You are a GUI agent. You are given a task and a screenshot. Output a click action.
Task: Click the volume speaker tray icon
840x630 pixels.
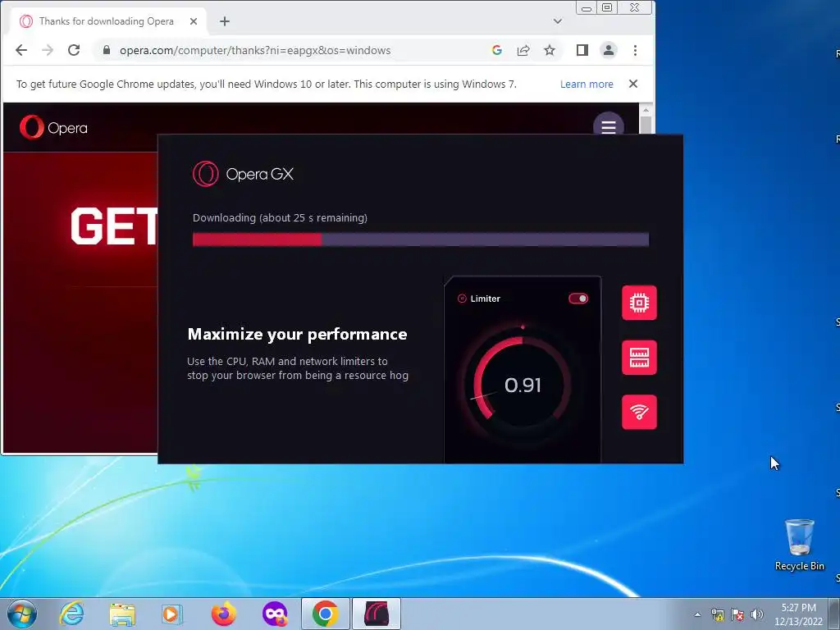757,614
